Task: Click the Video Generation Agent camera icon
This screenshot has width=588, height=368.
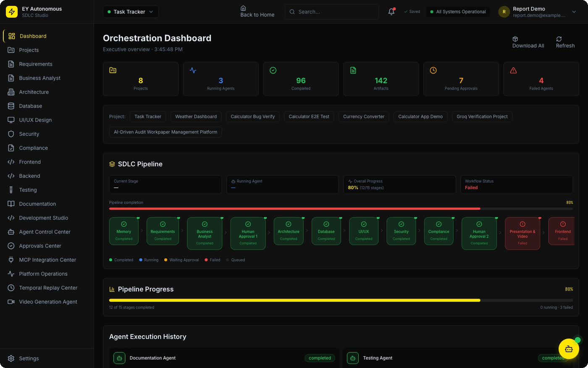Action: [x=11, y=302]
